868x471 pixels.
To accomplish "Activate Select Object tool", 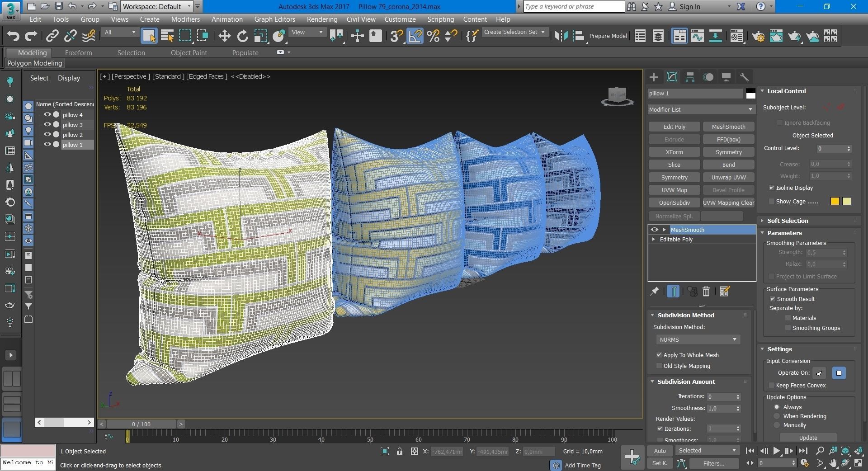I will coord(149,36).
